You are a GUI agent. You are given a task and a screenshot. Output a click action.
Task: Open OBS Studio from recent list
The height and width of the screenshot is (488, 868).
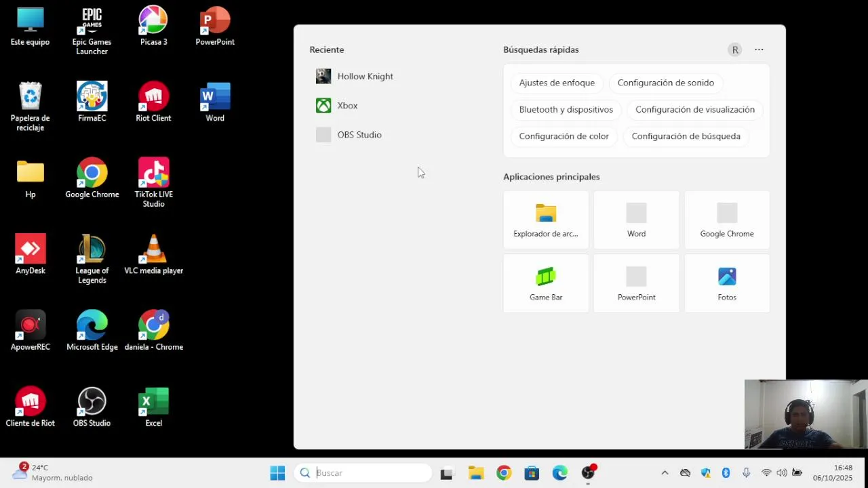(349, 135)
